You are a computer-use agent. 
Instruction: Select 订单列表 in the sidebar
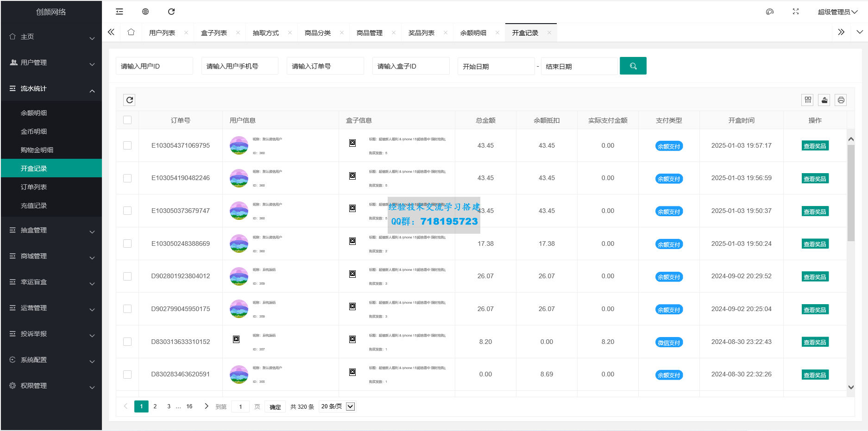[x=34, y=187]
